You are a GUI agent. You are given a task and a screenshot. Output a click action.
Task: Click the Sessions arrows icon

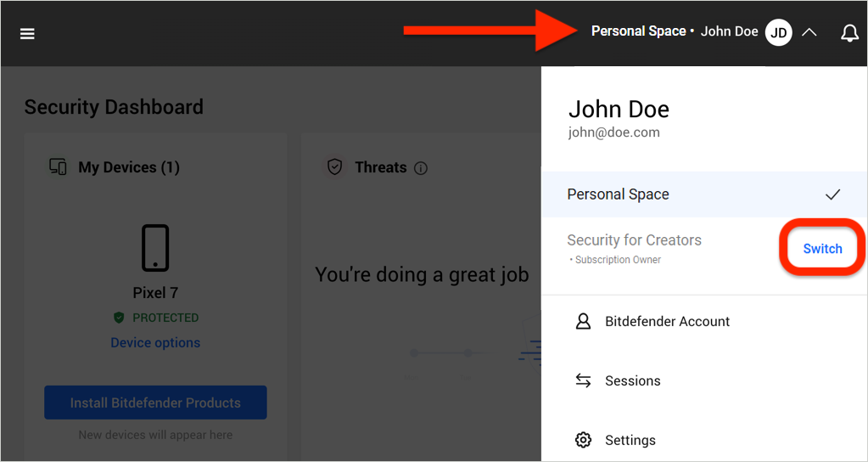click(x=583, y=380)
